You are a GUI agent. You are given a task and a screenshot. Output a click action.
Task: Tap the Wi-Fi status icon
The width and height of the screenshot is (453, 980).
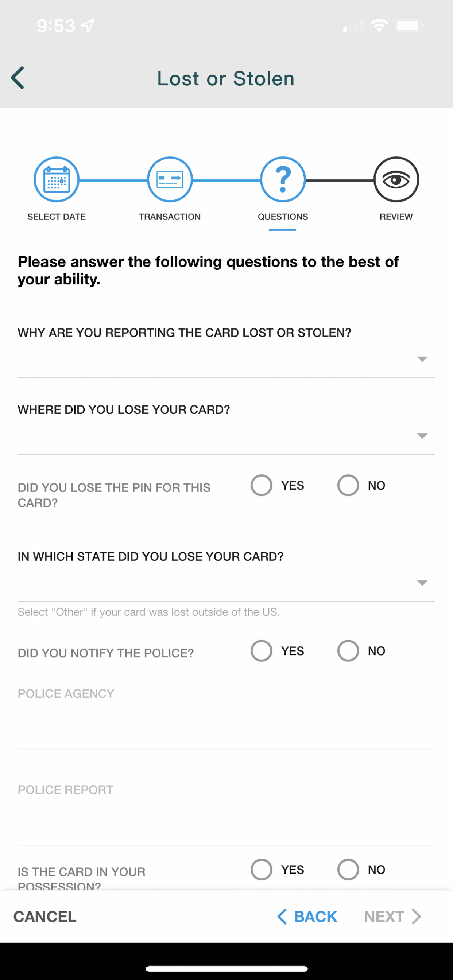point(379,26)
